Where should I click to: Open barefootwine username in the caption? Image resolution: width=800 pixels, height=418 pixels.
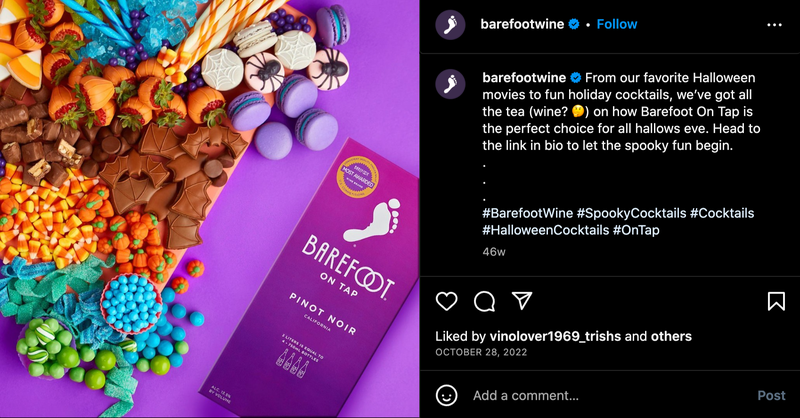coord(524,78)
